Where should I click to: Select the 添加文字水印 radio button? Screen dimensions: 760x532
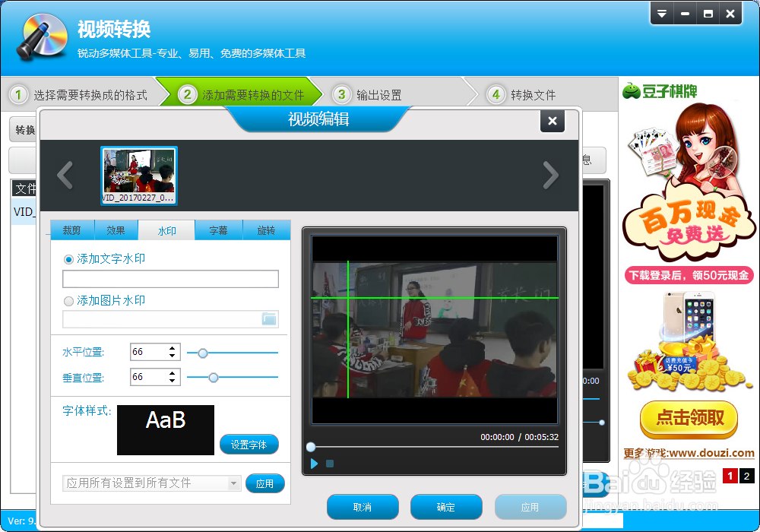[x=69, y=260]
